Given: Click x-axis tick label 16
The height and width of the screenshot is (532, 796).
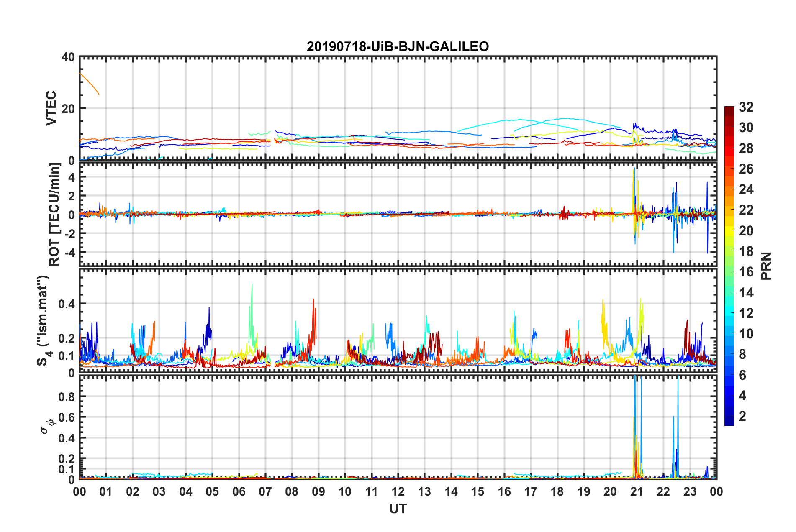Looking at the screenshot, I should [x=504, y=491].
